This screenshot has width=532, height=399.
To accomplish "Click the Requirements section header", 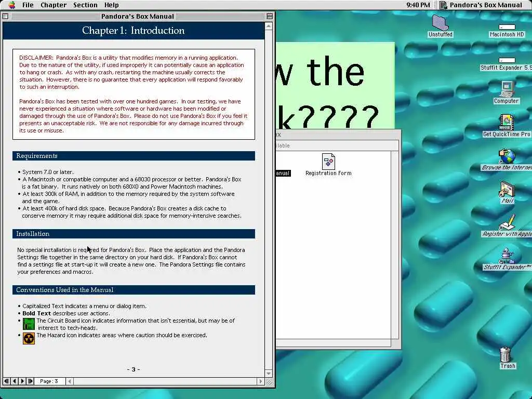I will pos(134,156).
